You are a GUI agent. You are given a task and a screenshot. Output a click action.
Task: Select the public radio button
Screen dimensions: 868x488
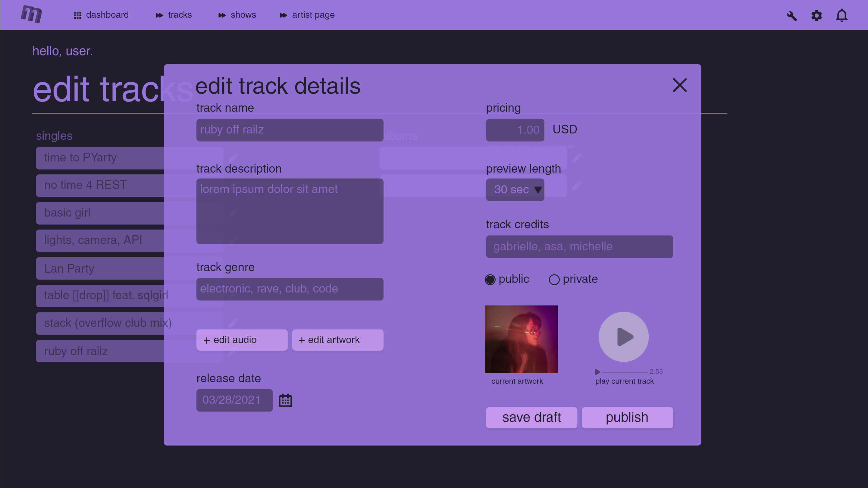coord(490,279)
